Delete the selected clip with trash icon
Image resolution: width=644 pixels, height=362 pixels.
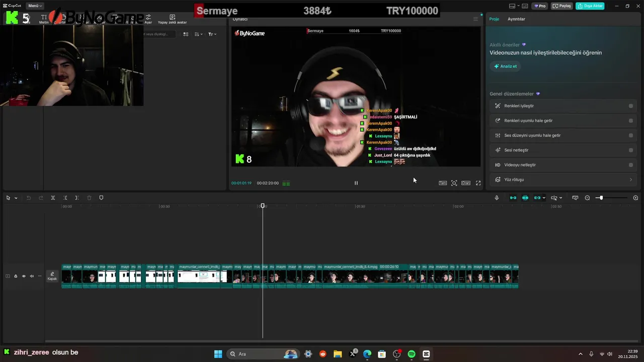point(89,198)
